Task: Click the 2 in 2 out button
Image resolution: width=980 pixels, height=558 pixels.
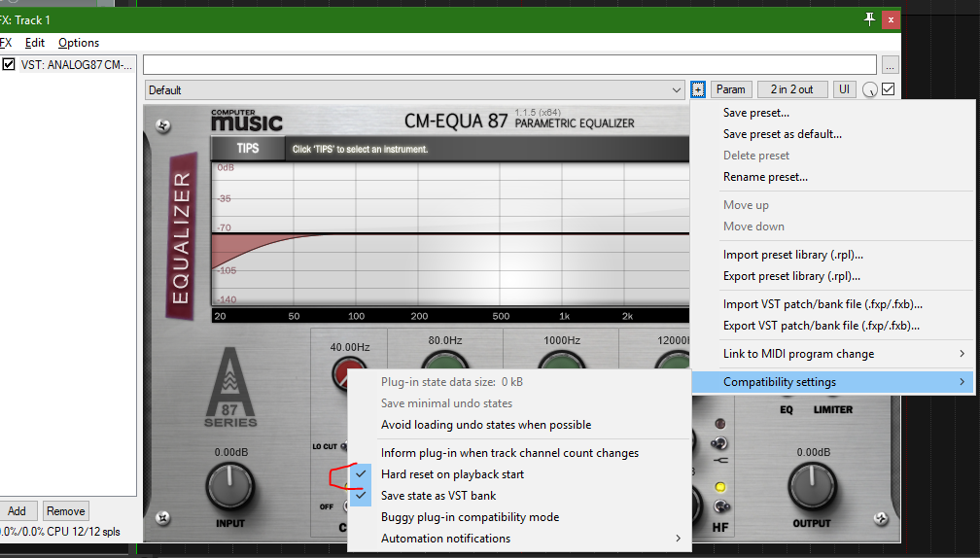Action: point(791,89)
